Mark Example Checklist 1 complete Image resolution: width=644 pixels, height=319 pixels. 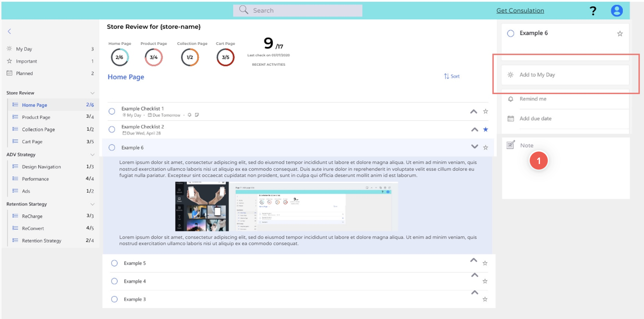(x=112, y=111)
